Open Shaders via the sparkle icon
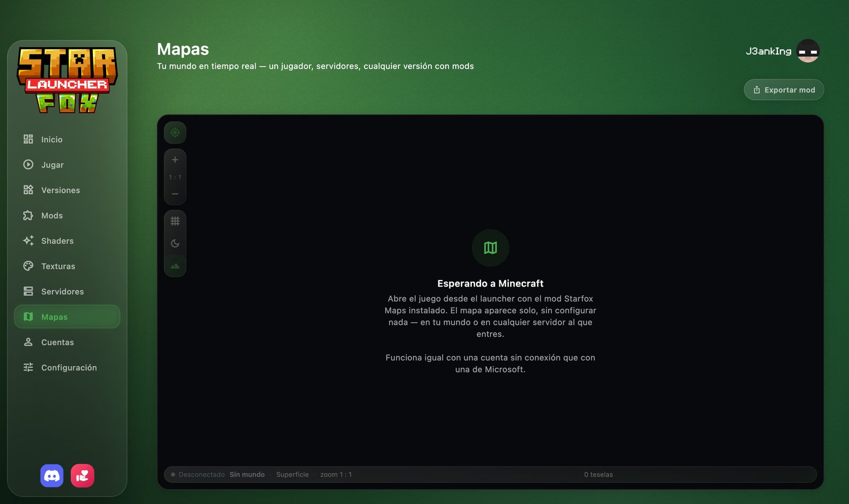The height and width of the screenshot is (504, 849). pyautogui.click(x=28, y=240)
